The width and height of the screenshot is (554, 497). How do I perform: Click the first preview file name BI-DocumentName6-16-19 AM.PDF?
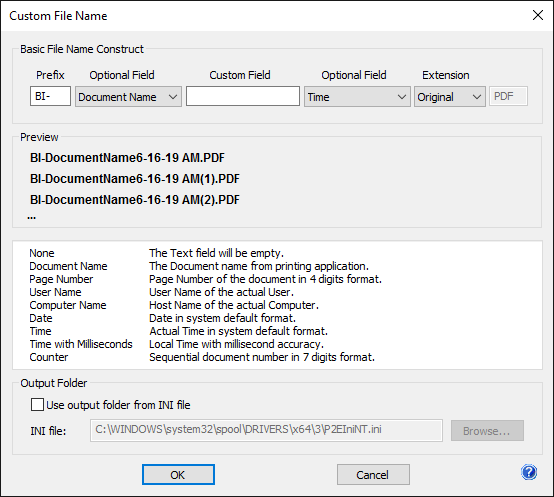tap(127, 158)
